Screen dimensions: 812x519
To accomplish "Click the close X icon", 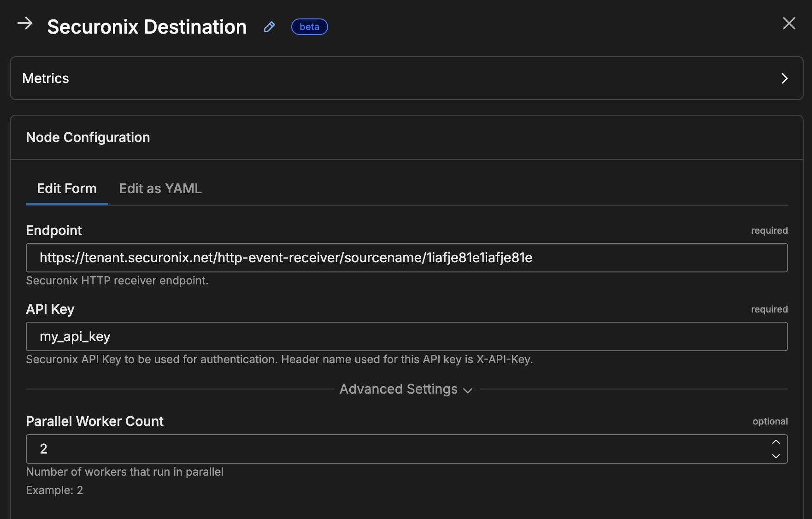I will pyautogui.click(x=789, y=24).
